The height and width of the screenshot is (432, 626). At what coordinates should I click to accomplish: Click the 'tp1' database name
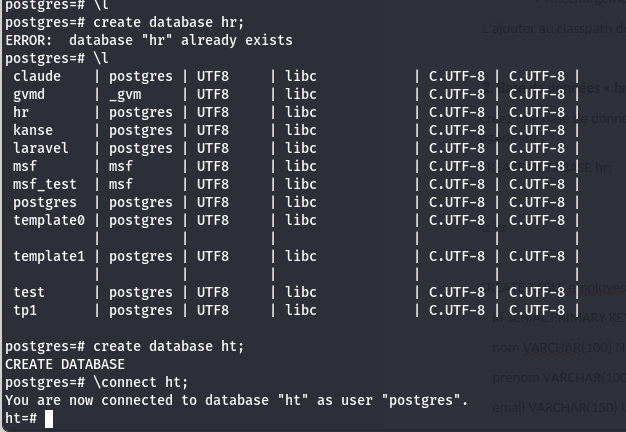(25, 310)
